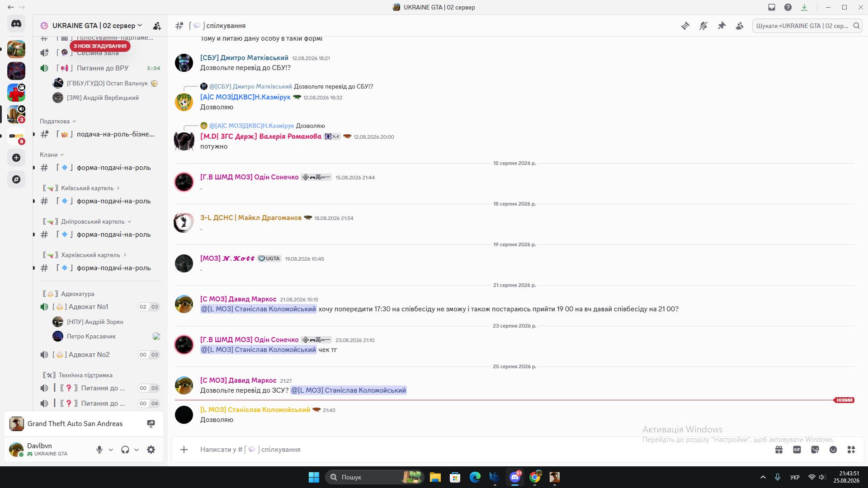Open the Threads icon in channel header
This screenshot has width=868, height=488.
685,26
